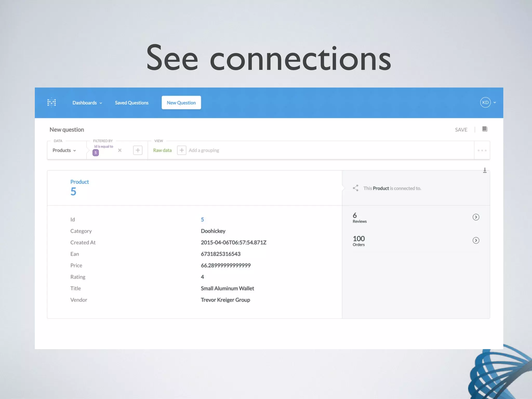Remove the Id filter with the X
This screenshot has height=399, width=532.
coord(120,150)
